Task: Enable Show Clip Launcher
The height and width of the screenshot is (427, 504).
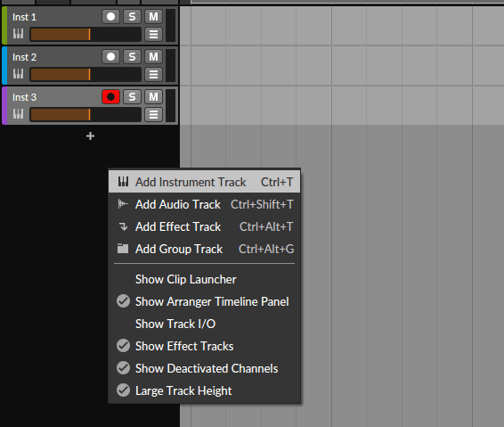Action: [x=205, y=279]
